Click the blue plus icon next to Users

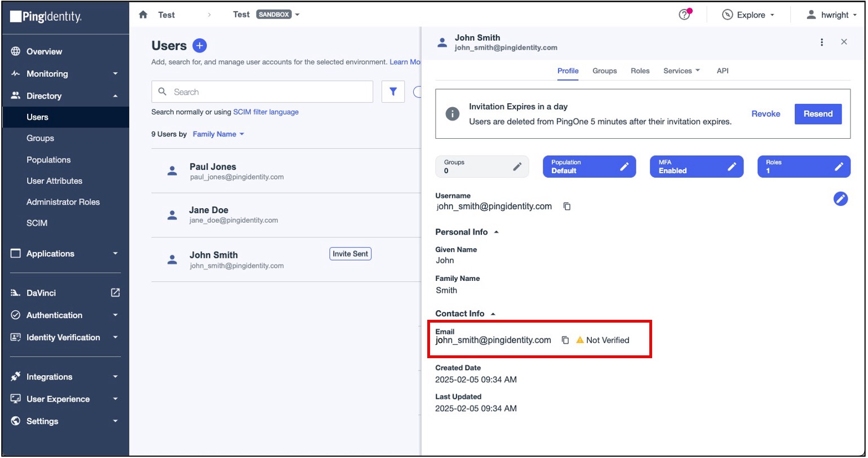[x=200, y=46]
